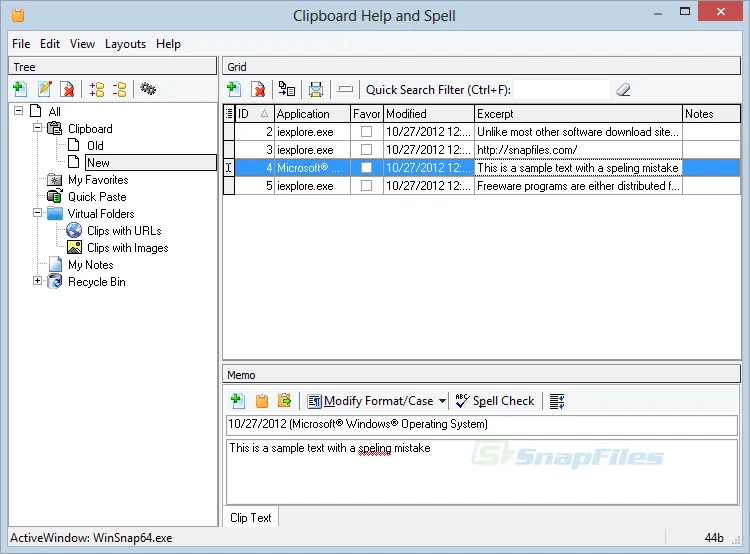The image size is (750, 554).
Task: Open the View menu
Action: pyautogui.click(x=82, y=44)
